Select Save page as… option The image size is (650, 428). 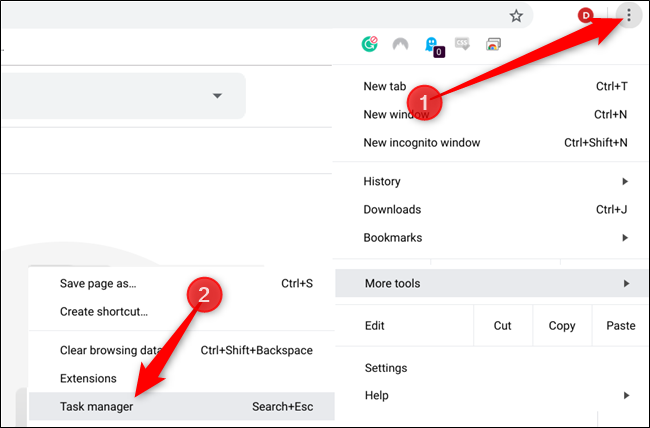pyautogui.click(x=182, y=284)
